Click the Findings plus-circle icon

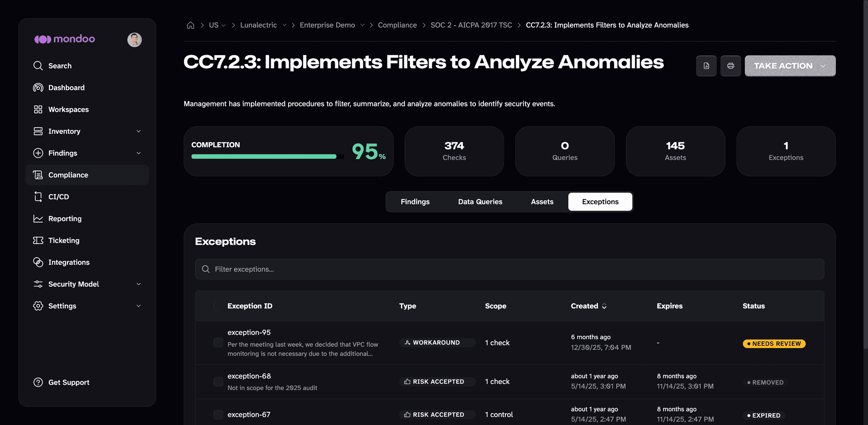click(x=38, y=153)
